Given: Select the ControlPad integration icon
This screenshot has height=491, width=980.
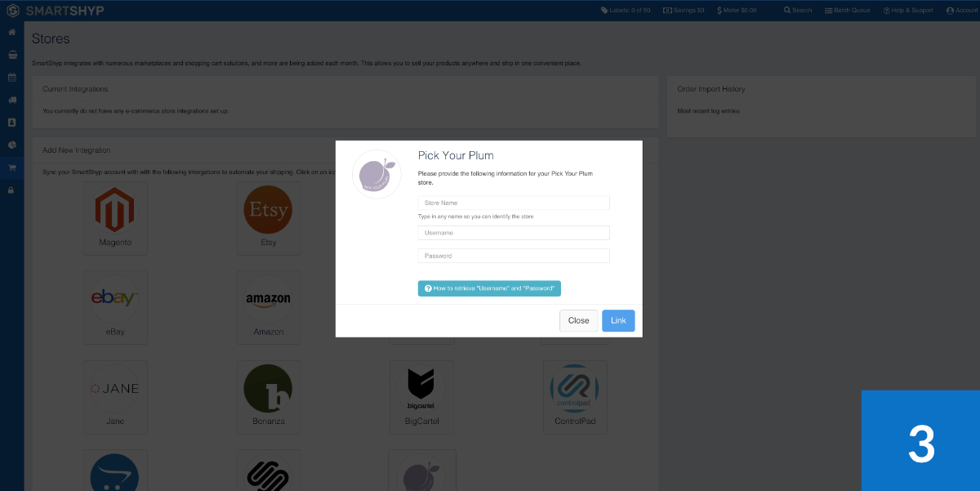Looking at the screenshot, I should (x=575, y=397).
